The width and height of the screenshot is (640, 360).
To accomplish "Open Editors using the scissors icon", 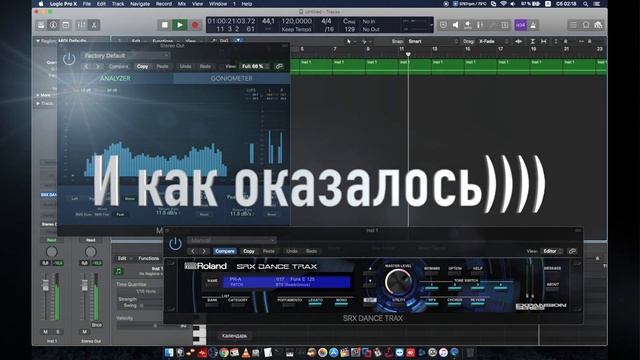I will [94, 25].
